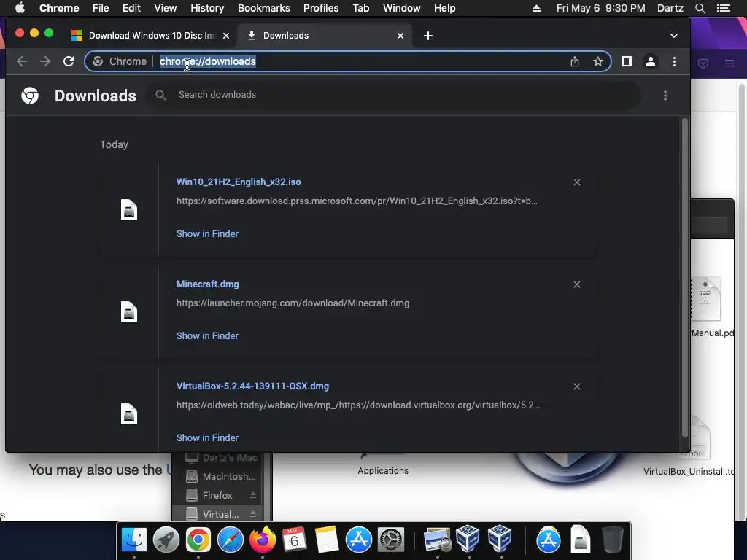This screenshot has width=747, height=560.
Task: Open the Edit menu
Action: 131,8
